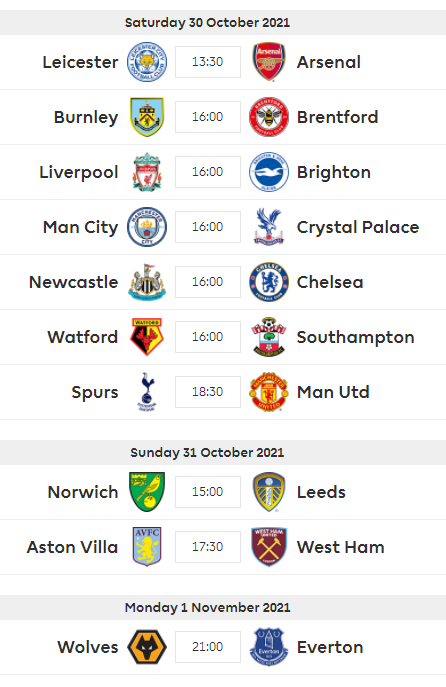Select the Wolves wolf-head badge

147,647
